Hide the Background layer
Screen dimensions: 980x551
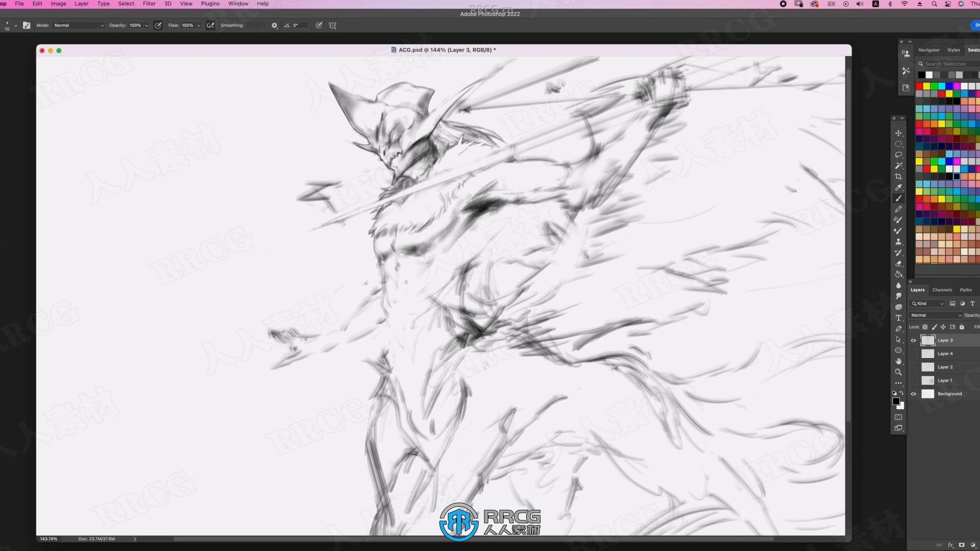[x=914, y=394]
